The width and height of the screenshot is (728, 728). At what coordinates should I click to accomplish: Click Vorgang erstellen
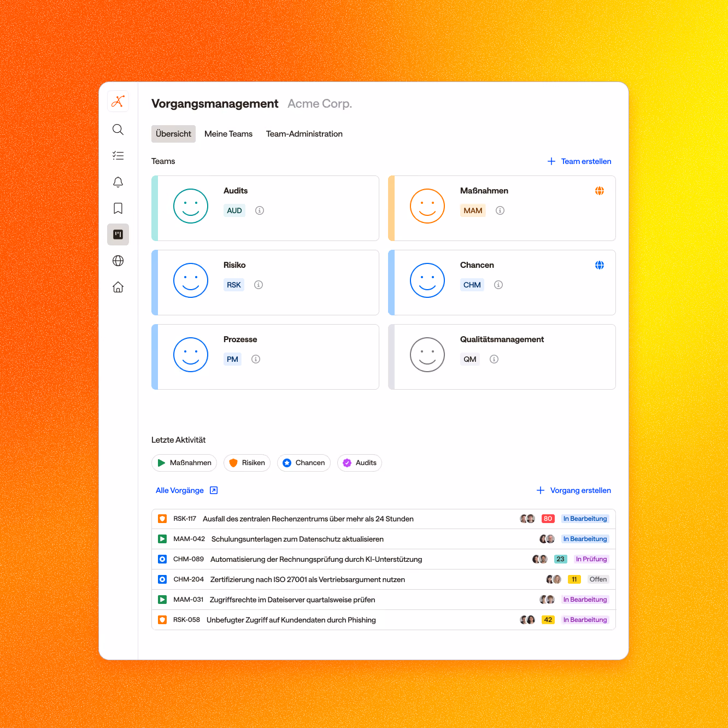pyautogui.click(x=574, y=490)
